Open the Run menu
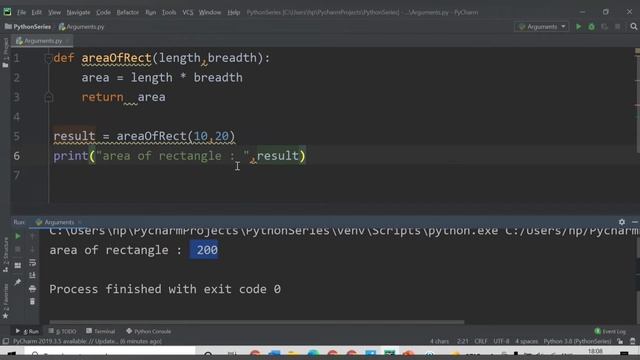 (151, 12)
